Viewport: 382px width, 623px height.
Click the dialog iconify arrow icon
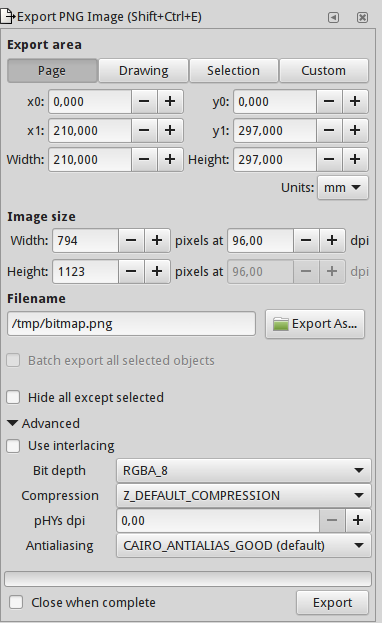(333, 17)
